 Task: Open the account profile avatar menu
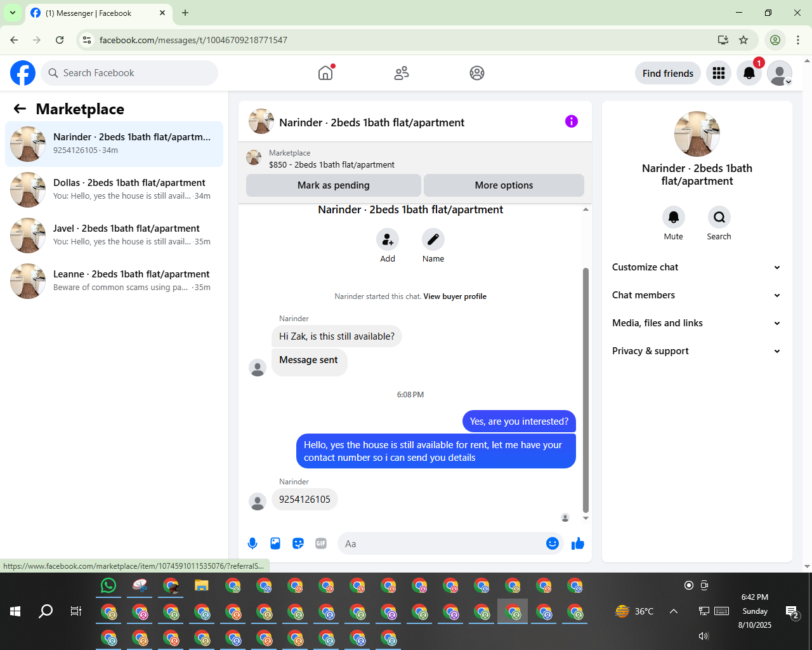click(780, 73)
